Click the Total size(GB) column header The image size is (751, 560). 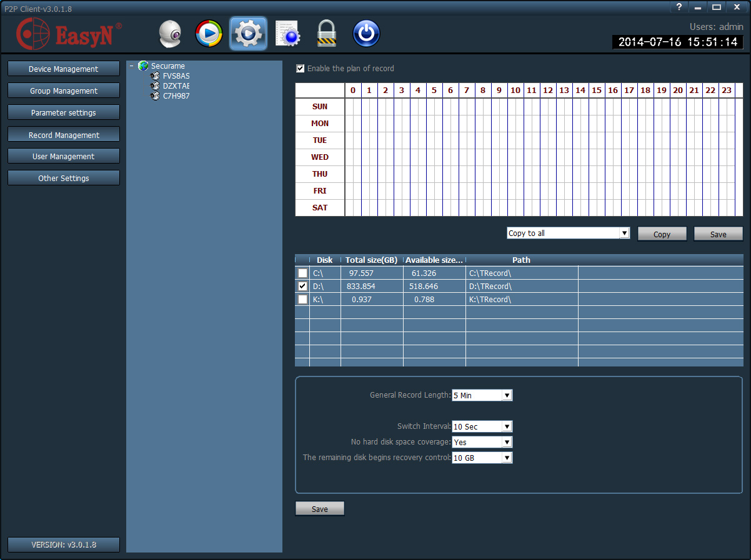pos(372,260)
